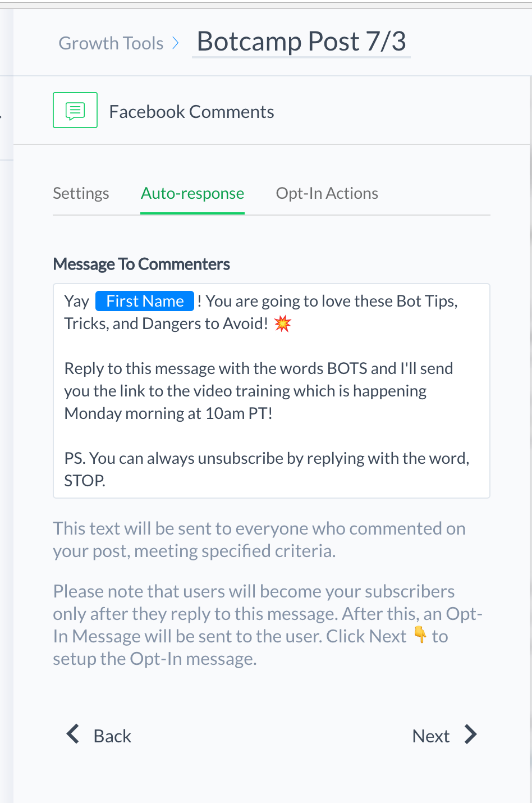The width and height of the screenshot is (532, 803).
Task: Click the Next button label
Action: point(431,736)
